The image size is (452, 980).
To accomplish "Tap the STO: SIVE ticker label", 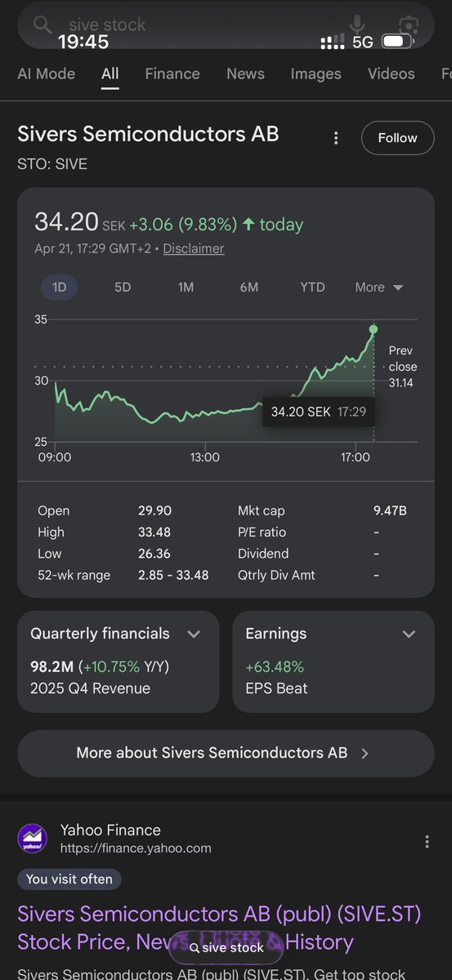I will click(52, 164).
